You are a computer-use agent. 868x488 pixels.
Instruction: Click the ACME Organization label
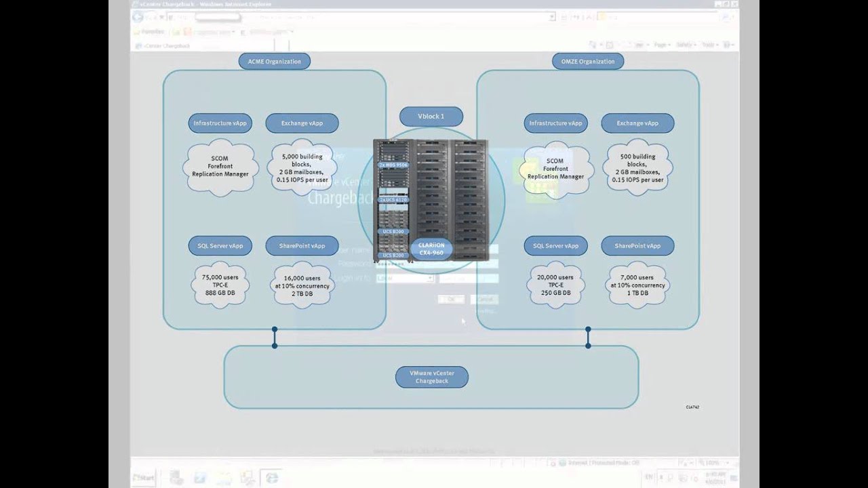coord(274,61)
